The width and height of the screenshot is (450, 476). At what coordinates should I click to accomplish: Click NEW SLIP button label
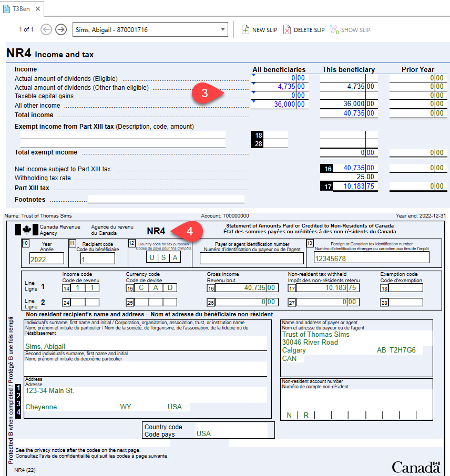(264, 30)
